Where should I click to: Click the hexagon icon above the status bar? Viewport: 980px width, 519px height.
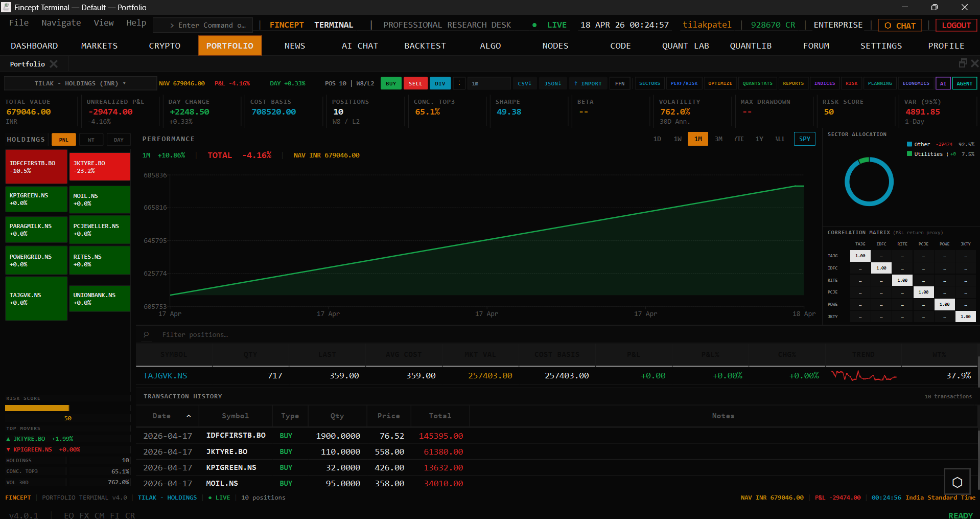coord(957,481)
